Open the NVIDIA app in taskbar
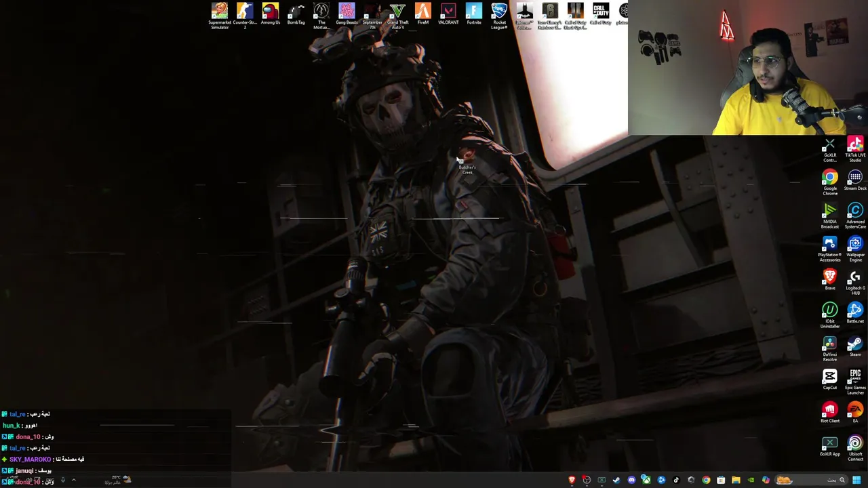The image size is (868, 488). click(751, 480)
